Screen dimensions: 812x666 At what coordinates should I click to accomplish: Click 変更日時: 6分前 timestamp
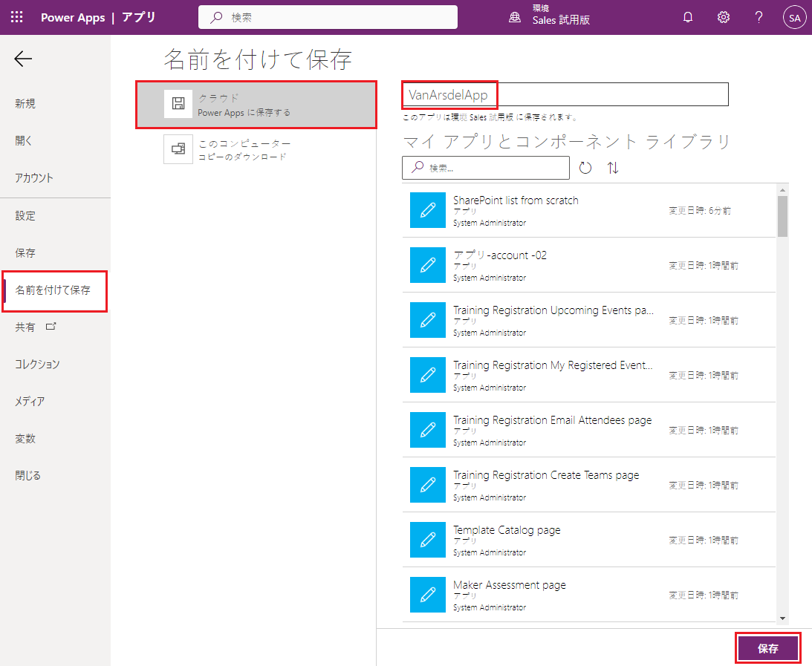[700, 211]
